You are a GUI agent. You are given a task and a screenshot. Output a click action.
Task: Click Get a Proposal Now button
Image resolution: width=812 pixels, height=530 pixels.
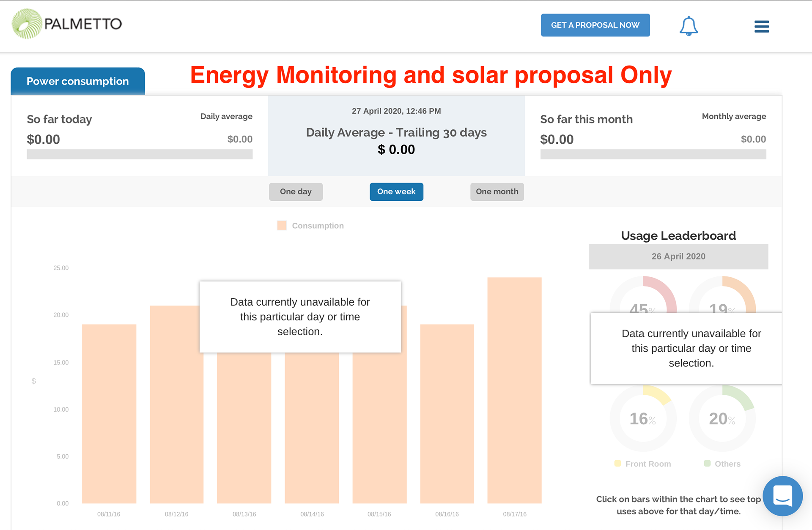pyautogui.click(x=595, y=25)
